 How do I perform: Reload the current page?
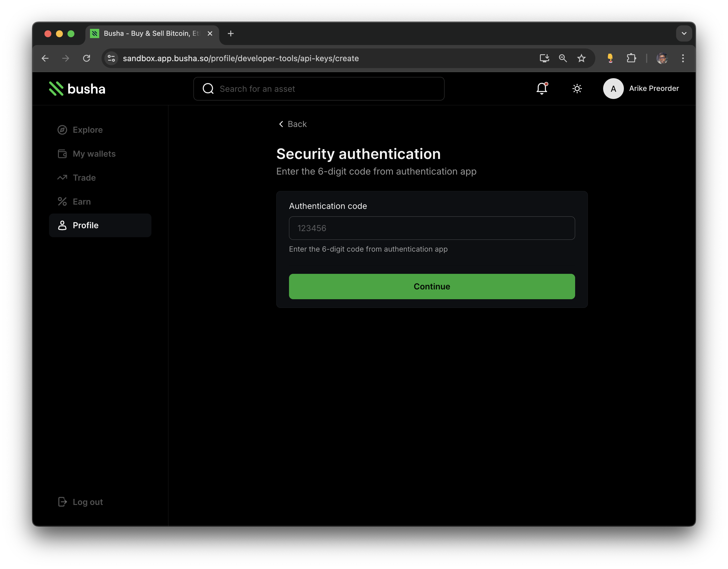87,58
